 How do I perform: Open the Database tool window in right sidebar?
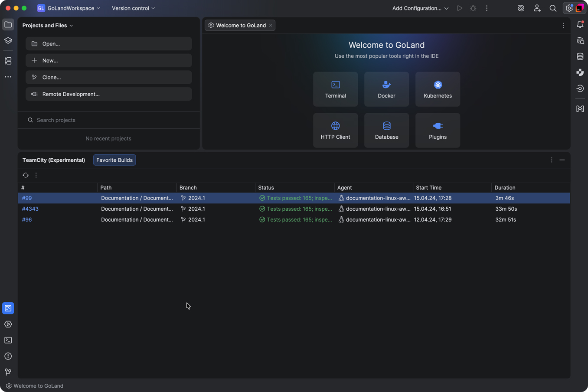click(580, 57)
